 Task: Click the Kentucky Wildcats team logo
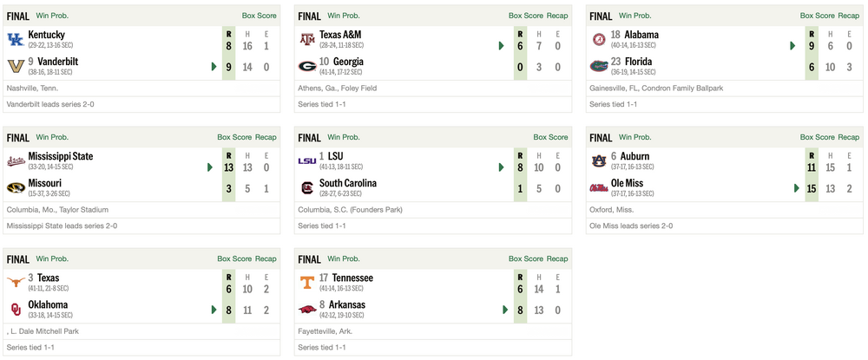tap(15, 39)
